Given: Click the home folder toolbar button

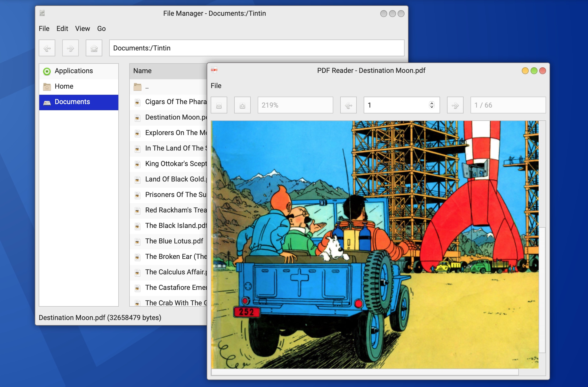Looking at the screenshot, I should [94, 48].
